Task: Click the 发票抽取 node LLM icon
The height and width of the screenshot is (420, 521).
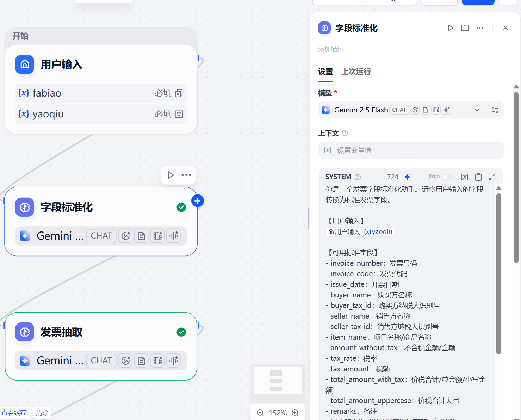Action: click(x=25, y=332)
